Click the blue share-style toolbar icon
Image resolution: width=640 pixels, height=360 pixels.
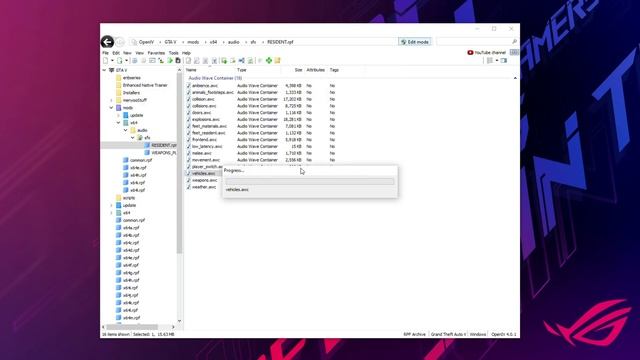tap(242, 60)
